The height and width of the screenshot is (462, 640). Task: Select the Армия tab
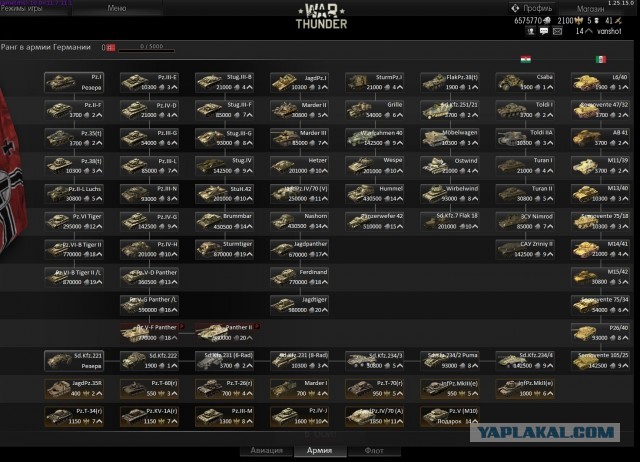(320, 451)
